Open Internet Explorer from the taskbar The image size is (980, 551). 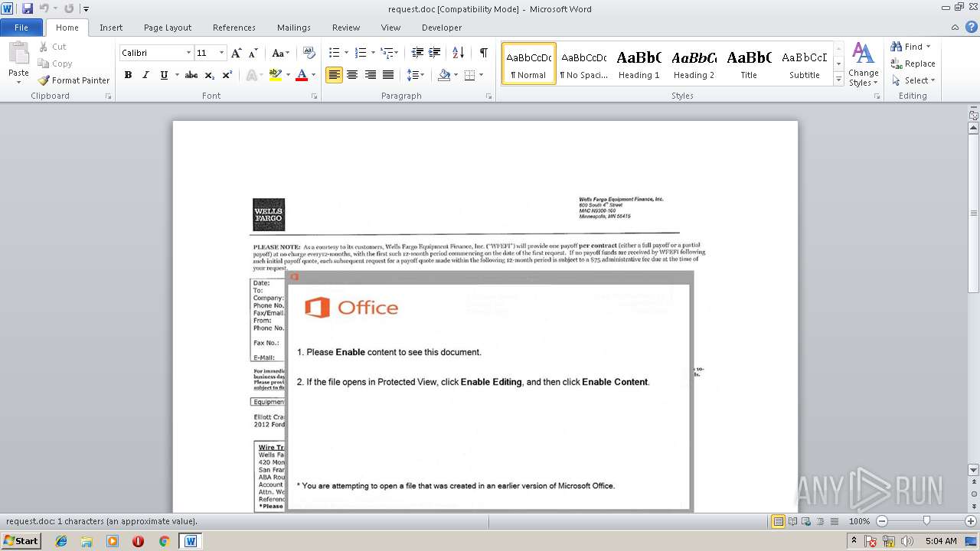coord(61,541)
